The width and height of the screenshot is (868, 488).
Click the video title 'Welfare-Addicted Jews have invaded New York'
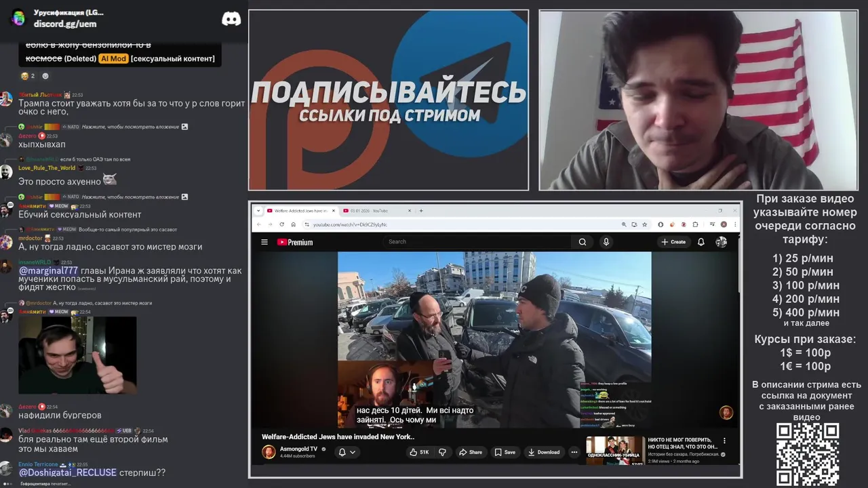pos(338,436)
